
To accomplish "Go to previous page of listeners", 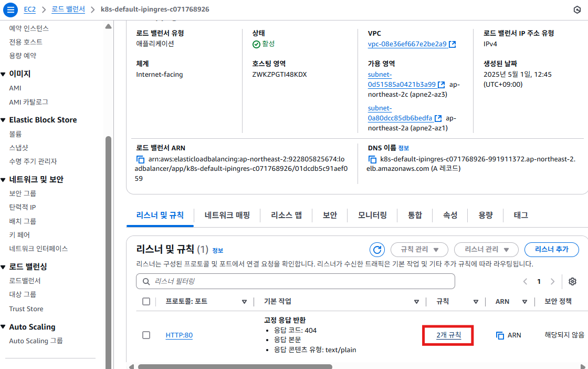I will [526, 282].
